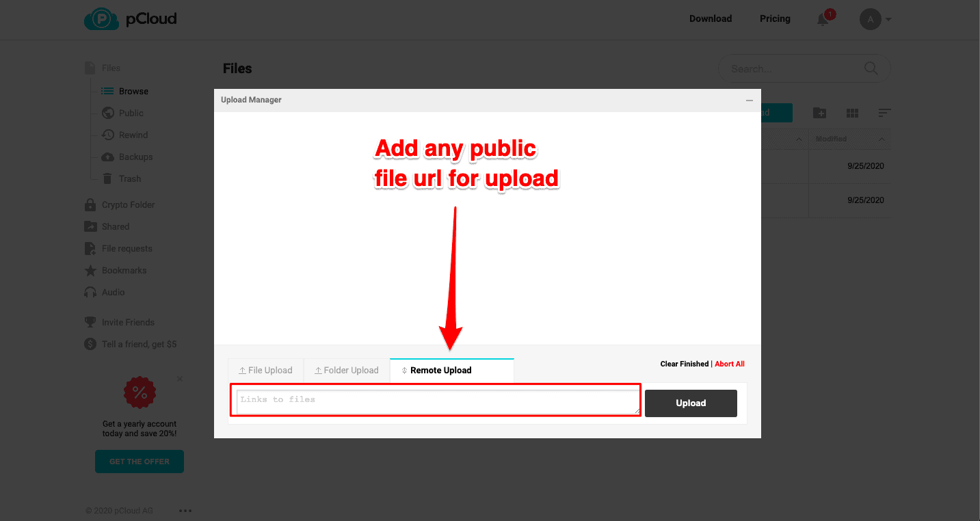Open the Crypto Folder section
Screen dimensions: 980x521
(127, 204)
